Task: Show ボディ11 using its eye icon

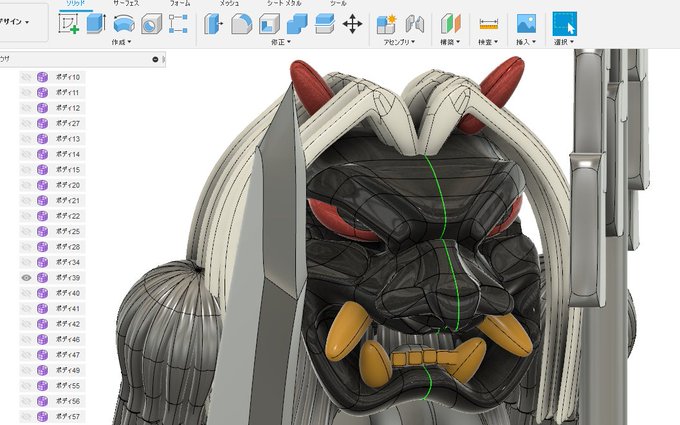Action: (26, 92)
